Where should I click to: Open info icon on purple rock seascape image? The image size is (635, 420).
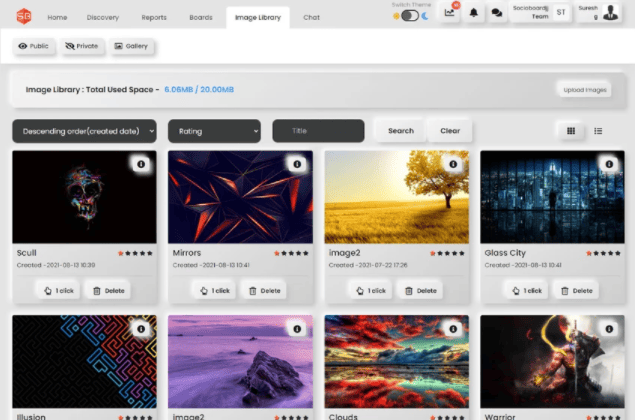297,329
